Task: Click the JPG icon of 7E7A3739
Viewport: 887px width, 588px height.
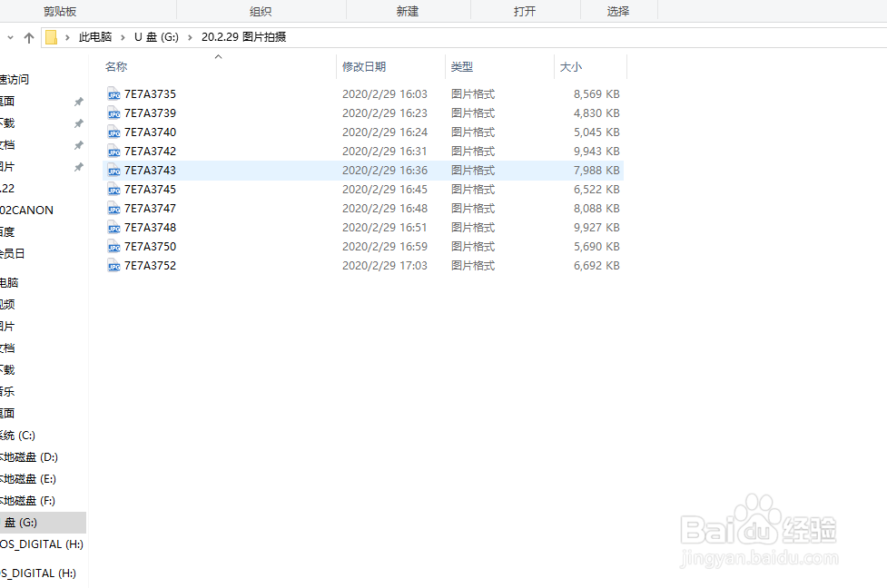Action: tap(113, 113)
